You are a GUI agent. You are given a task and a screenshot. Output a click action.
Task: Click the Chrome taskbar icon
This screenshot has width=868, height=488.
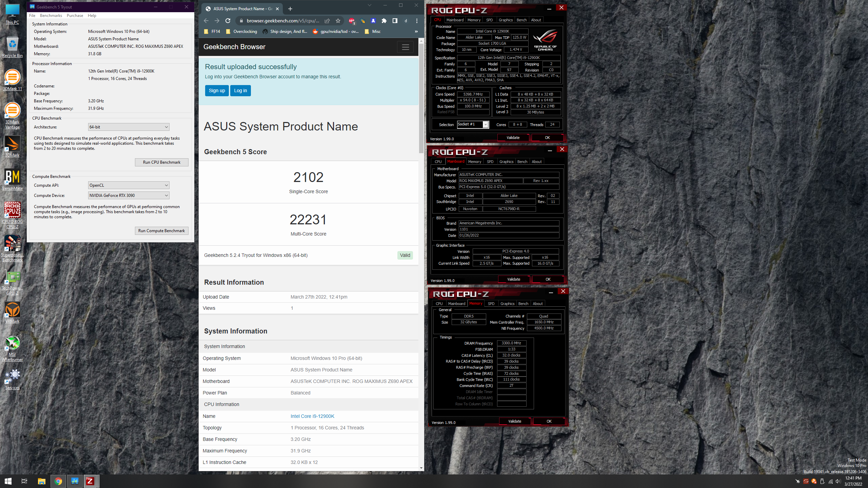pos(58,481)
